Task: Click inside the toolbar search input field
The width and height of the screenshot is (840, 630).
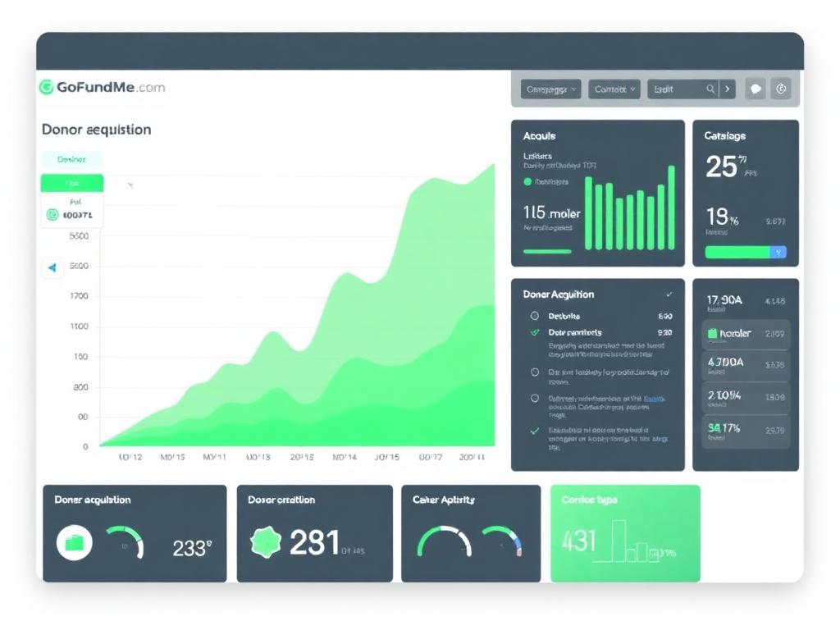Action: click(677, 89)
